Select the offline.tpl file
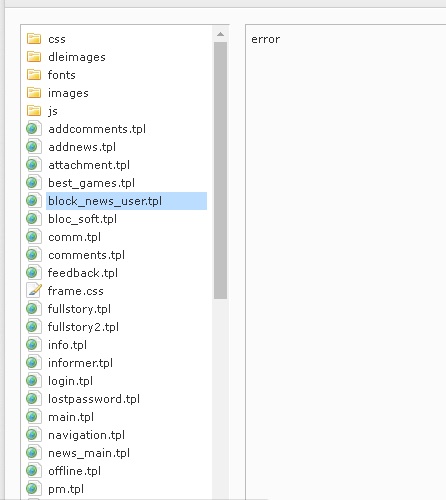 (74, 471)
